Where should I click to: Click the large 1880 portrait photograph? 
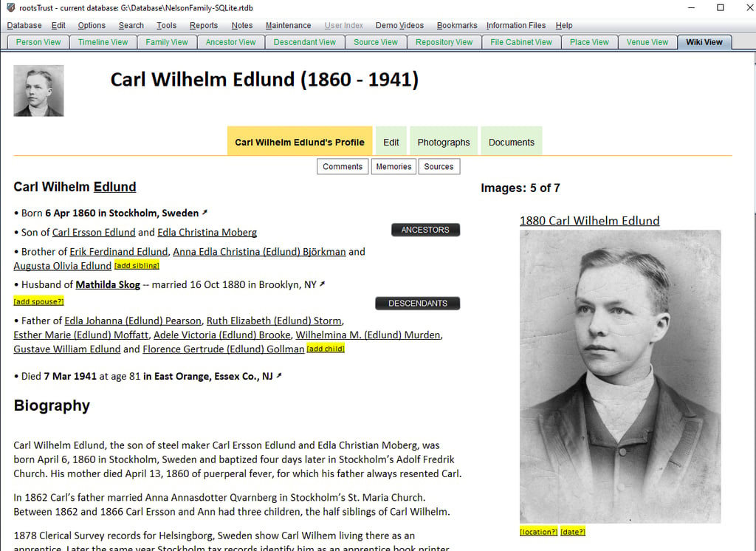(x=620, y=377)
